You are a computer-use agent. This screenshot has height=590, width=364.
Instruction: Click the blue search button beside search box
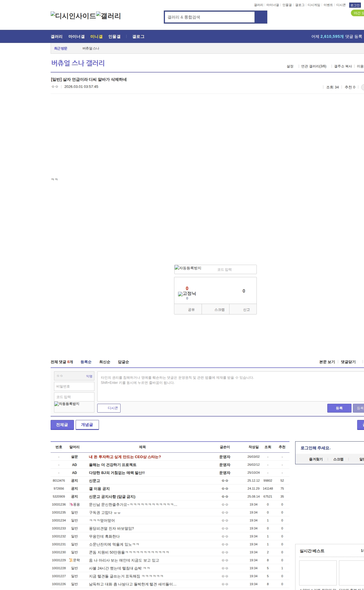point(261,17)
